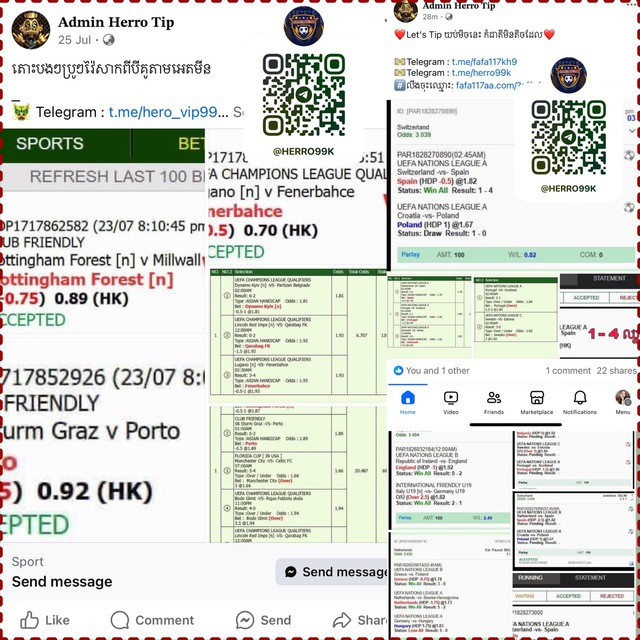Click the Comment speech bubble icon
The image size is (640, 640).
pyautogui.click(x=120, y=620)
